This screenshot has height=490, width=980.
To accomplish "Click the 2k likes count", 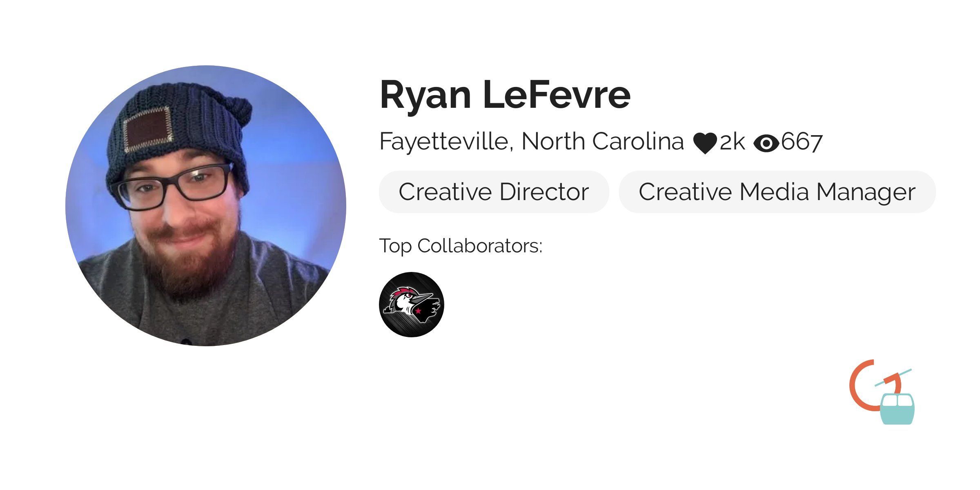I will point(732,143).
